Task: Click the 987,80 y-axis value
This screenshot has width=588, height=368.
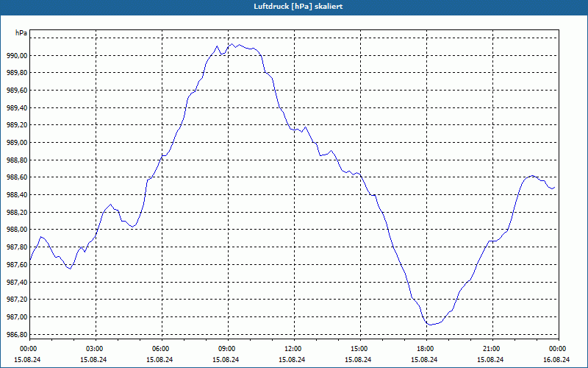Action: [x=17, y=247]
